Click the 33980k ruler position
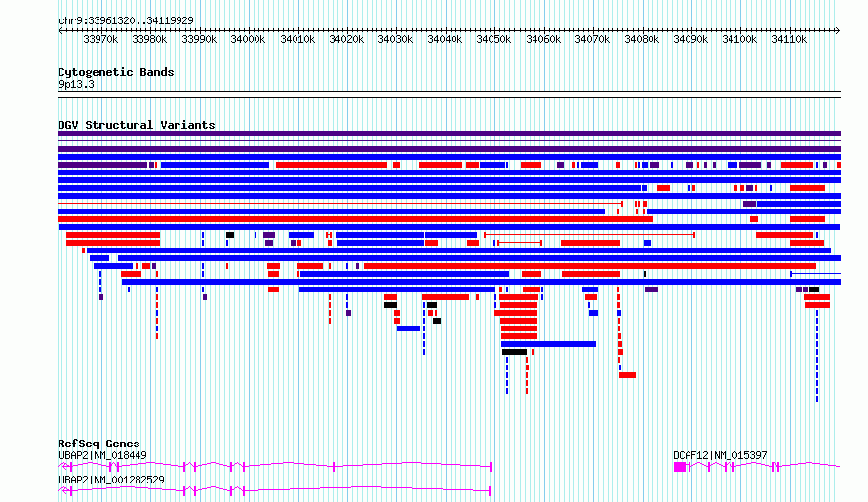The image size is (868, 502). point(149,39)
